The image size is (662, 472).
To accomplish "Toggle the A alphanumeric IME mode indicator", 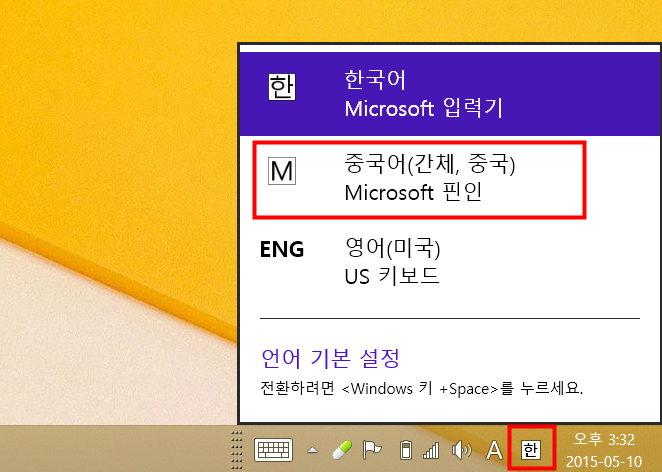I will tap(494, 450).
